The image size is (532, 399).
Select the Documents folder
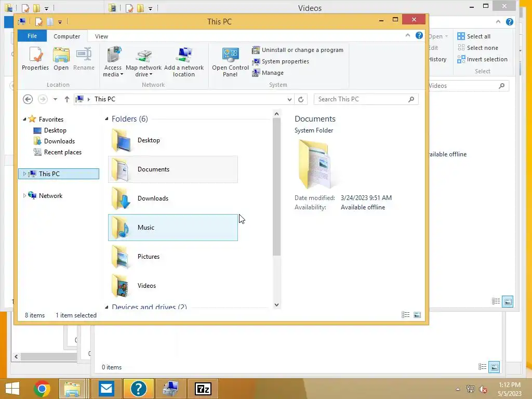pyautogui.click(x=172, y=169)
